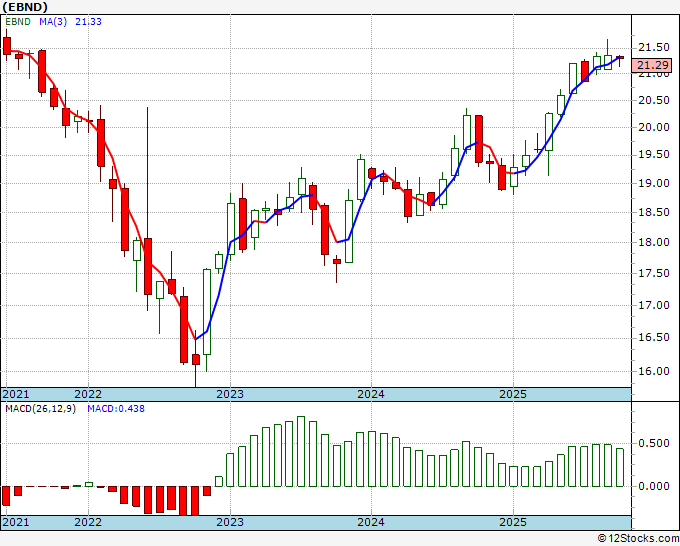Click 2022 on the price chart time axis
The height and width of the screenshot is (546, 680).
(x=88, y=394)
